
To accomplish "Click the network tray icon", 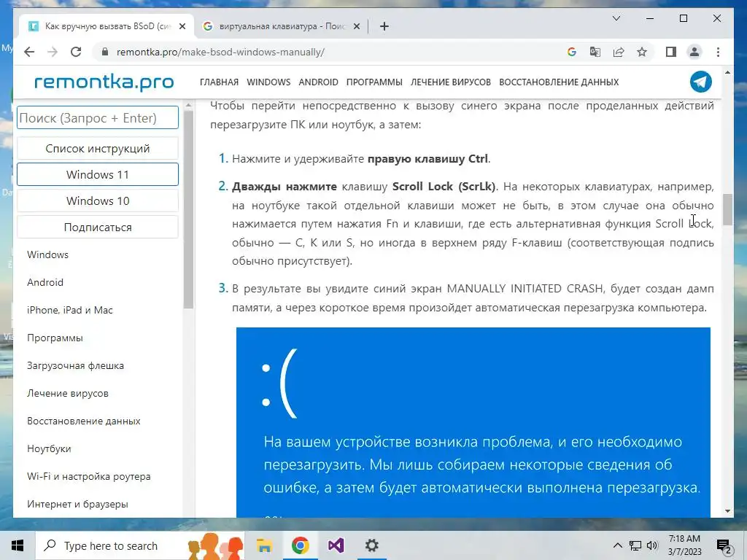I will pyautogui.click(x=635, y=545).
